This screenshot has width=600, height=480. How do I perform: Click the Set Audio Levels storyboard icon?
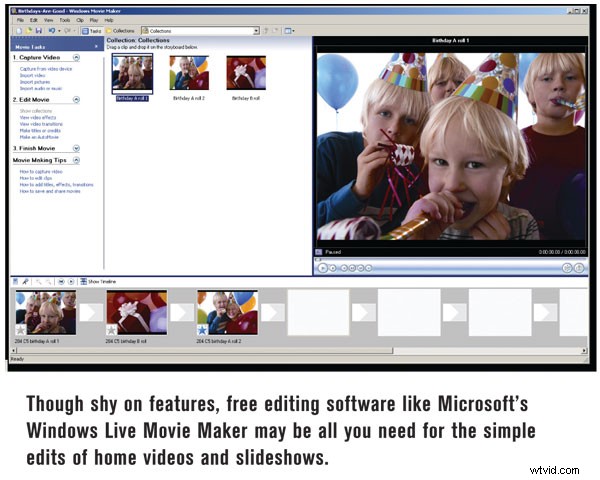(x=16, y=282)
